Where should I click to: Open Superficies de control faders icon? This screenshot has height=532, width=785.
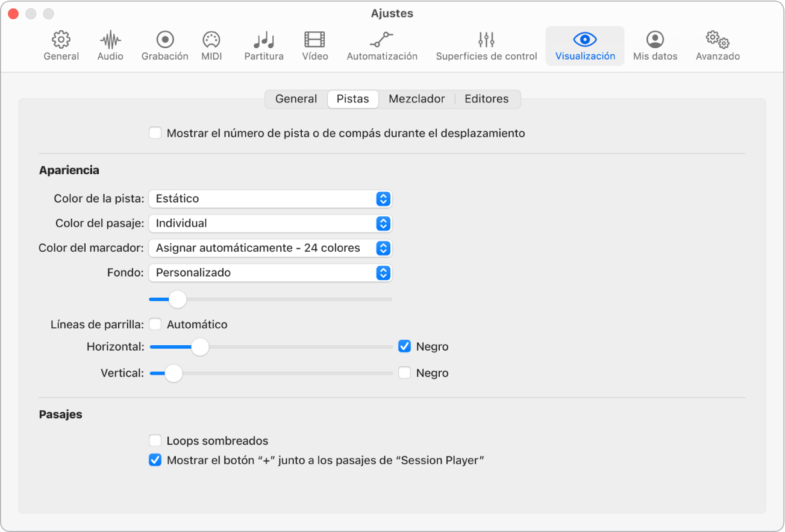pyautogui.click(x=486, y=40)
